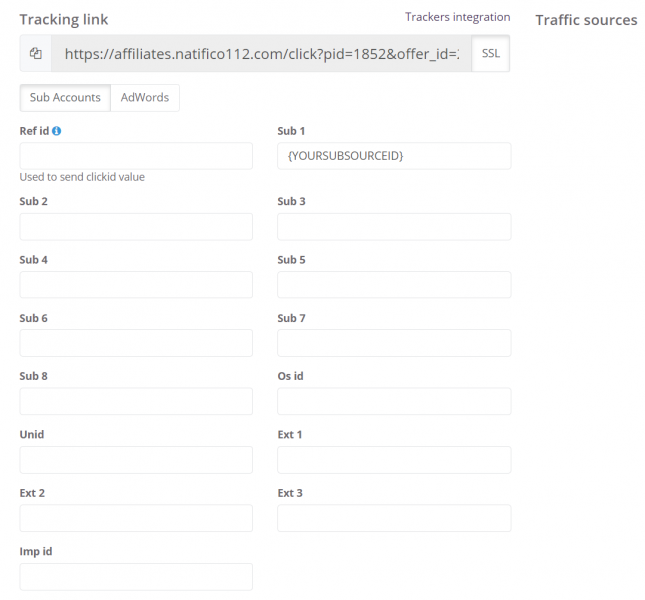This screenshot has height=600, width=645.
Task: Select the Sub Accounts tab
Action: click(65, 97)
